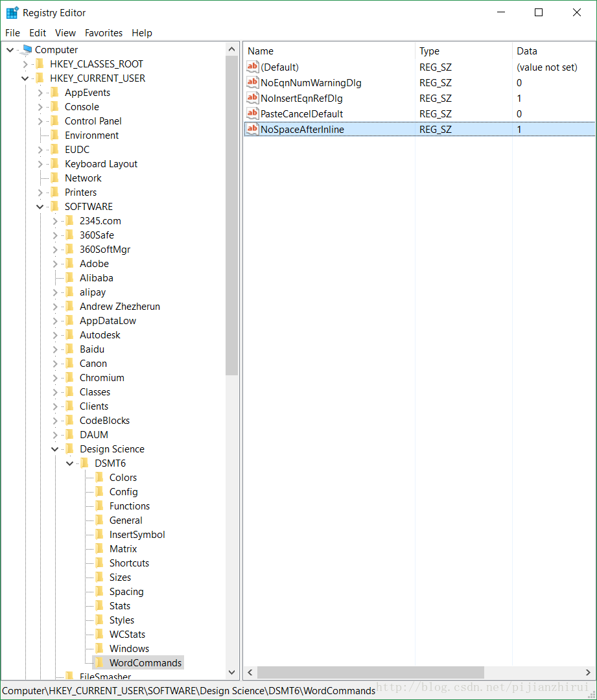The width and height of the screenshot is (597, 700).
Task: Select the Stats key in tree
Action: (120, 606)
